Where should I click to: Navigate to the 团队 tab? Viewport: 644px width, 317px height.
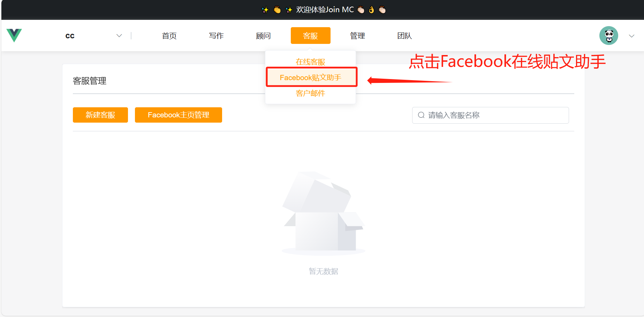click(404, 36)
